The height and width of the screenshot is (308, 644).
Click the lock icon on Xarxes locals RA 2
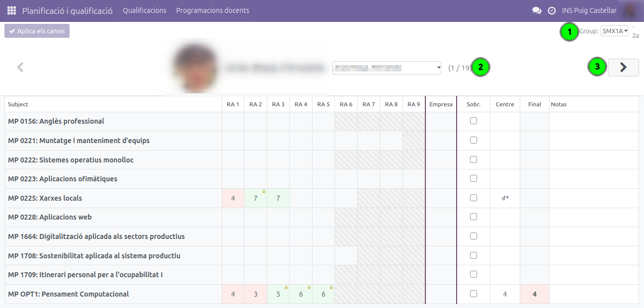(x=264, y=191)
